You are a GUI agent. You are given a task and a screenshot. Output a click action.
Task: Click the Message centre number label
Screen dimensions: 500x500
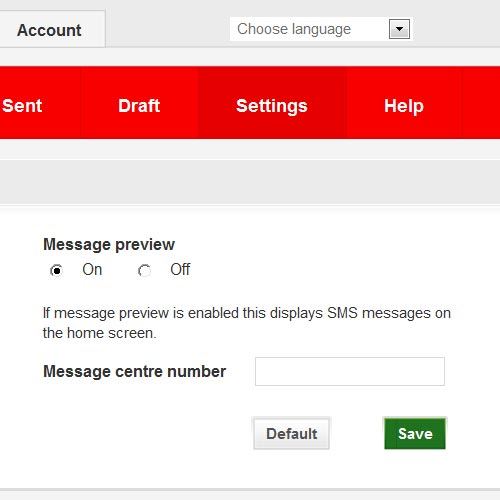click(x=135, y=371)
